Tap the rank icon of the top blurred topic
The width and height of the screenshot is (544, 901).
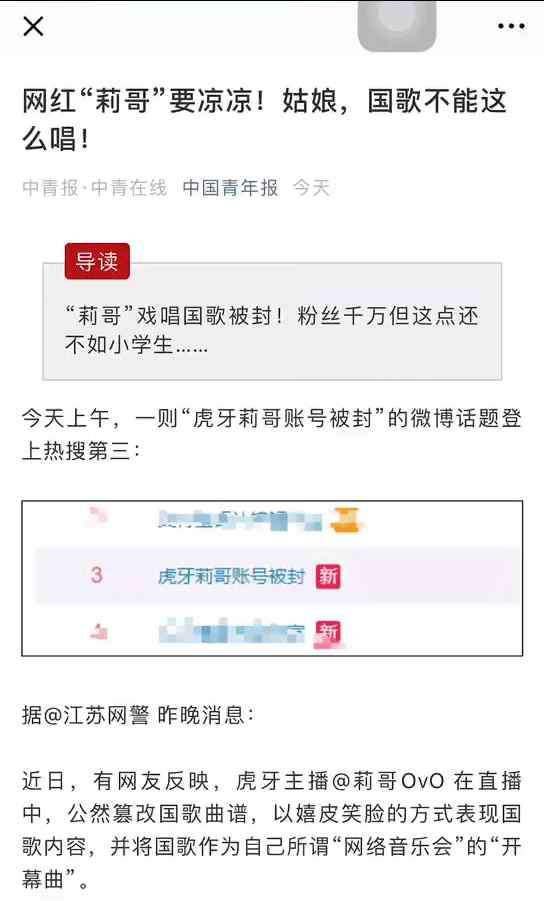98,516
